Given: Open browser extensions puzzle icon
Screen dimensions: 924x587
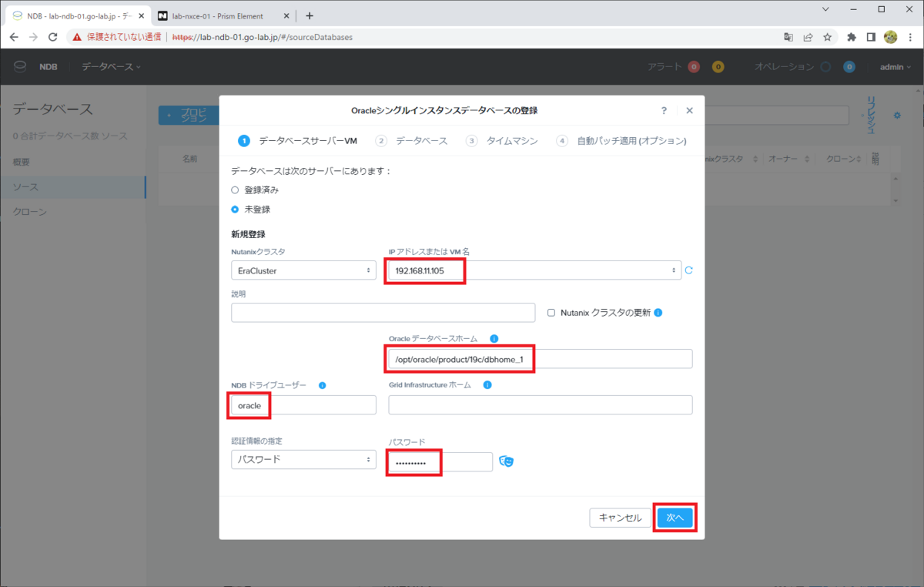Looking at the screenshot, I should (852, 36).
